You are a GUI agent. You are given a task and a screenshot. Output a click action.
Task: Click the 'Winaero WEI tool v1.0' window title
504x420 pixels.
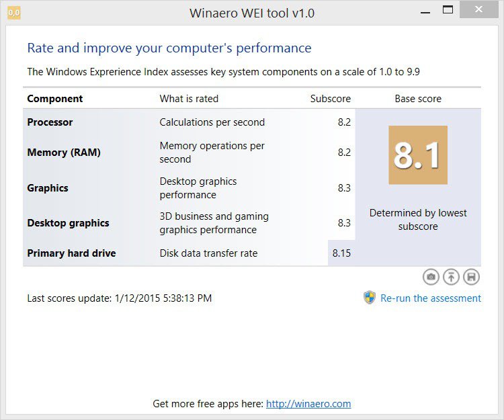click(252, 13)
